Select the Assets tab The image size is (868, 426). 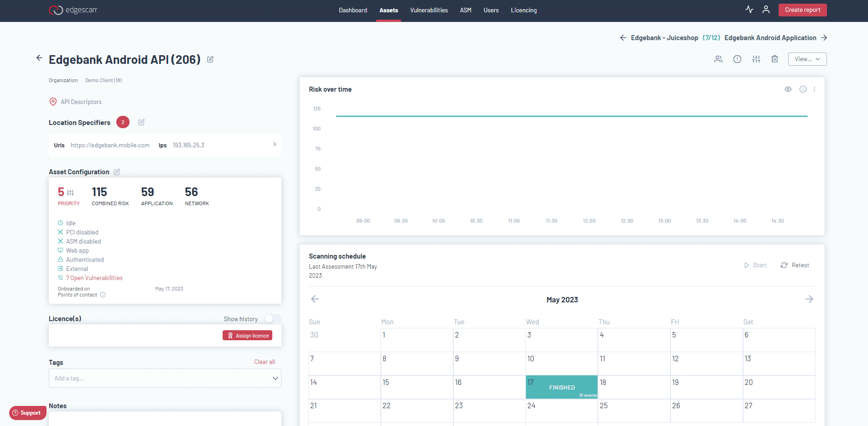389,10
